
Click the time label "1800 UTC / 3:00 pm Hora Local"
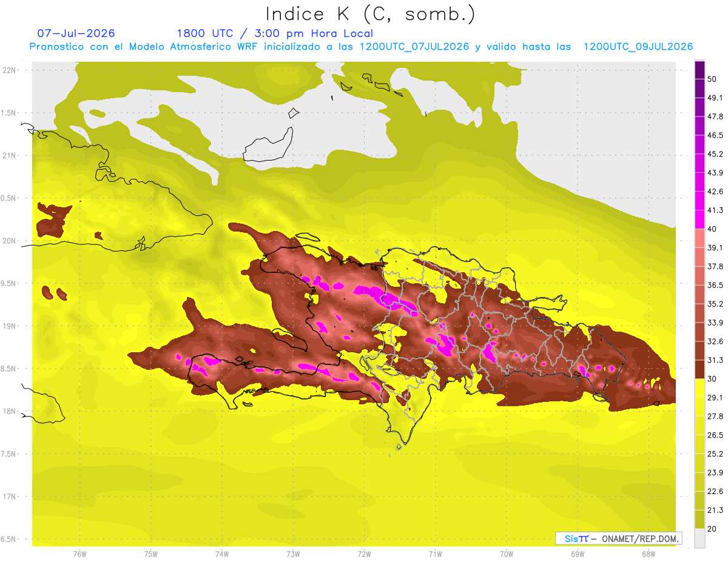[x=275, y=33]
